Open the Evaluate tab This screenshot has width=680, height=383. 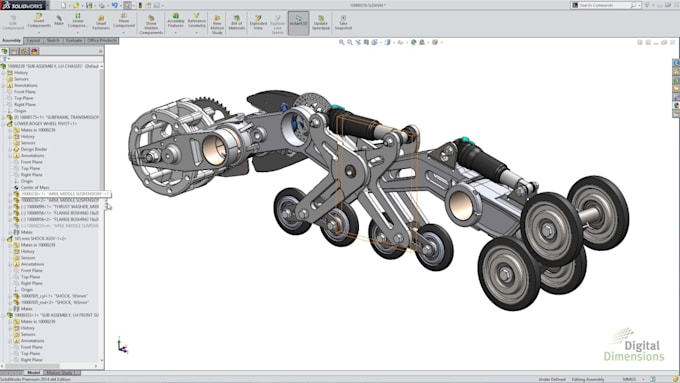(x=74, y=40)
